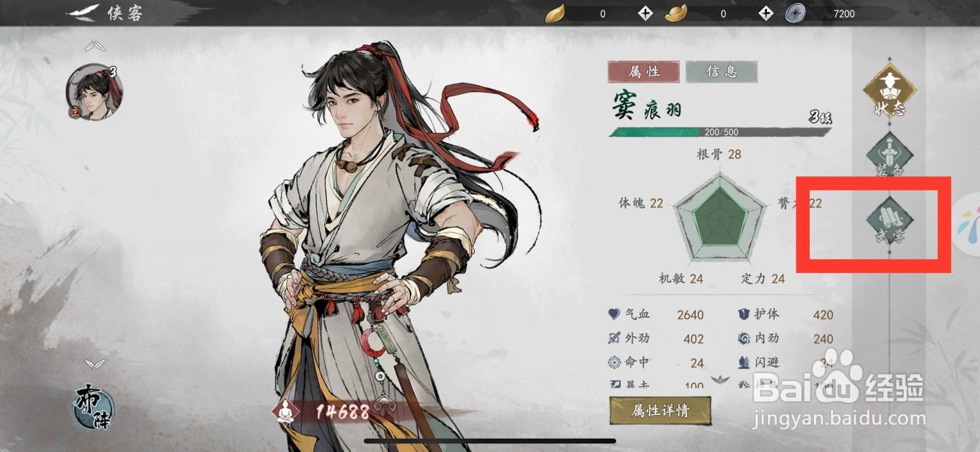Screen dimensions: 980x452
Task: Expand hero list with up chevron
Action: point(96,46)
